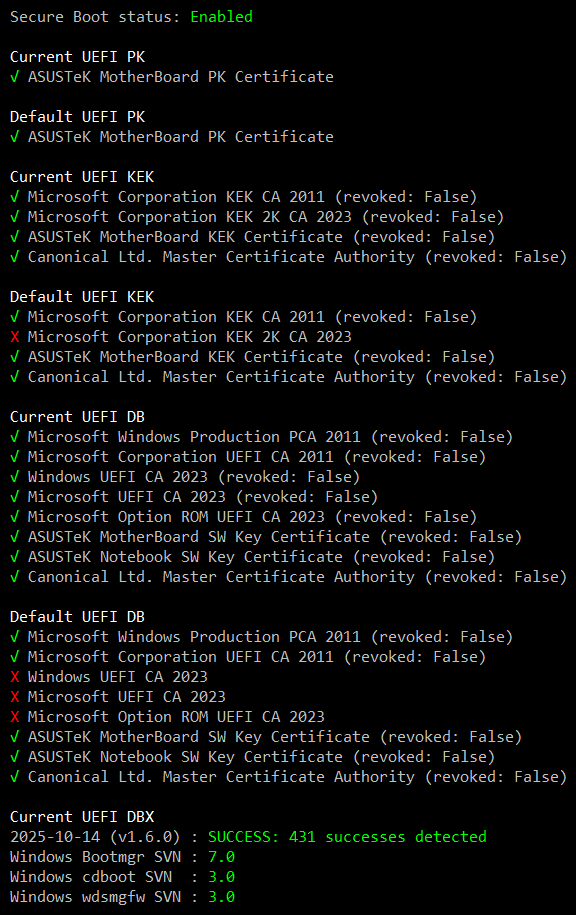Click the red-X "Microsoft UEFI CA 2023" line

click(x=118, y=697)
